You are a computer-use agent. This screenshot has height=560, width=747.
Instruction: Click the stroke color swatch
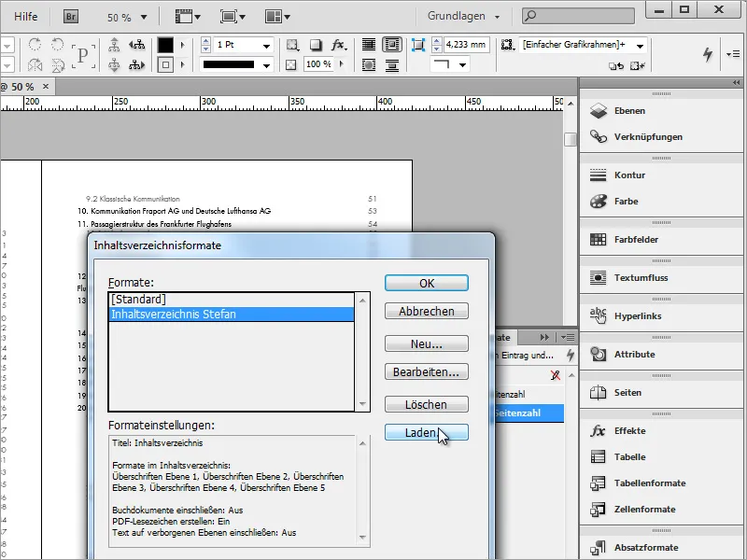pyautogui.click(x=165, y=64)
